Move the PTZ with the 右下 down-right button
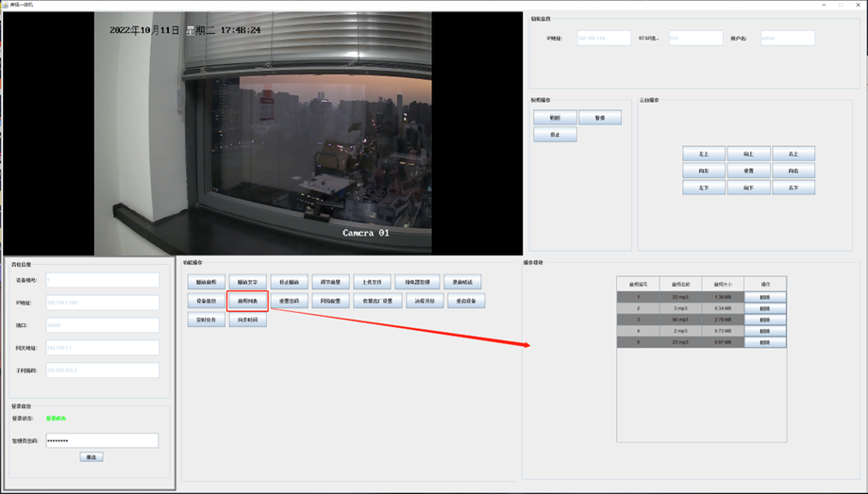Viewport: 868px width, 494px height. pos(793,188)
